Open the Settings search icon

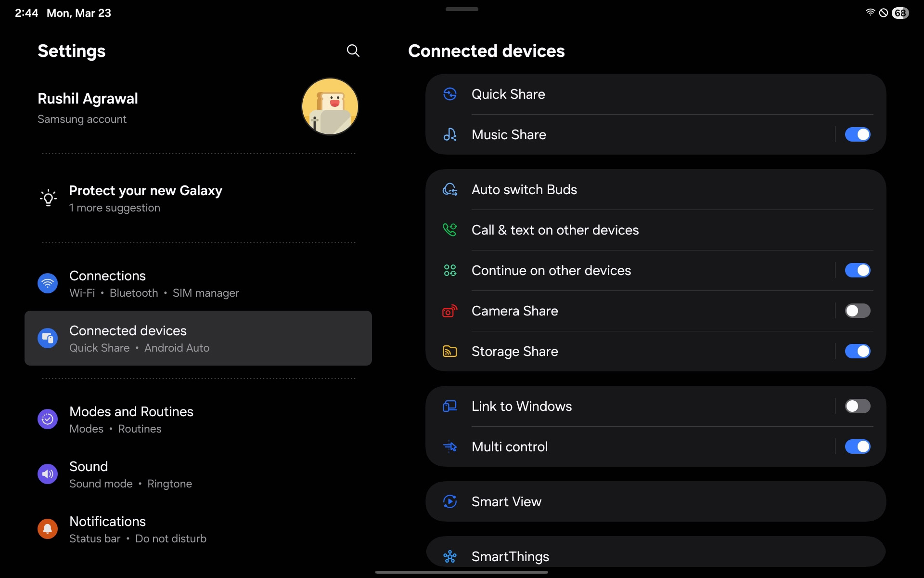(x=353, y=51)
